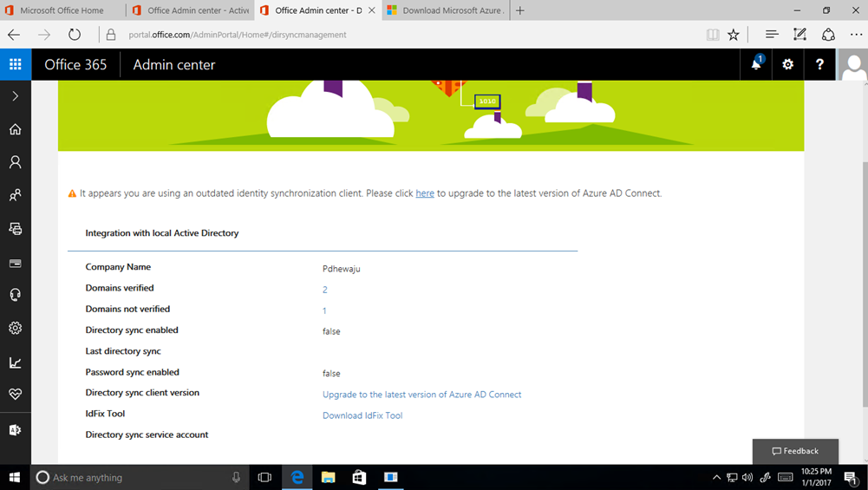The height and width of the screenshot is (490, 868).
Task: Open the Feedback button
Action: [x=795, y=451]
